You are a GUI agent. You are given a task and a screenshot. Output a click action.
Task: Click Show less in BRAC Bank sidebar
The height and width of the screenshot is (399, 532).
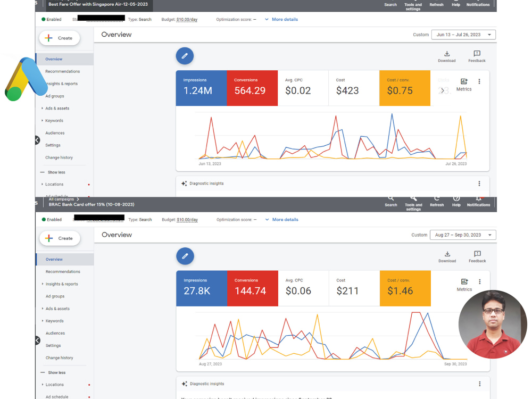pos(53,372)
